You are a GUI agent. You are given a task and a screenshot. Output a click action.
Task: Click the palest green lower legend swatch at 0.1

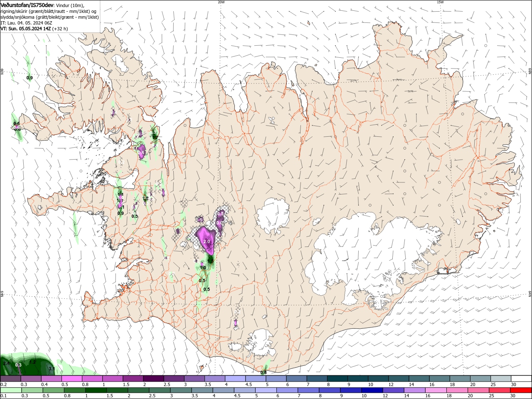click(x=11, y=390)
